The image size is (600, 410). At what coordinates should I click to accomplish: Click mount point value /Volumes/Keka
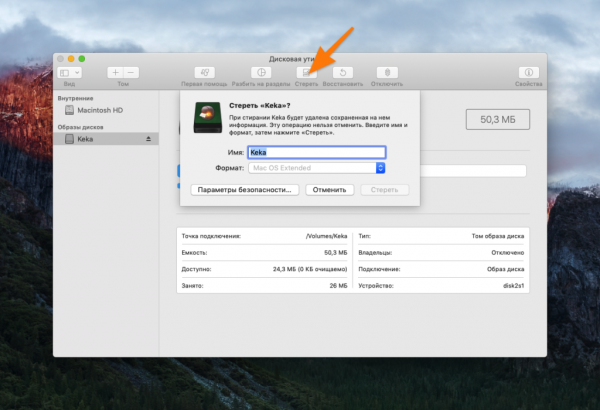[x=326, y=236]
